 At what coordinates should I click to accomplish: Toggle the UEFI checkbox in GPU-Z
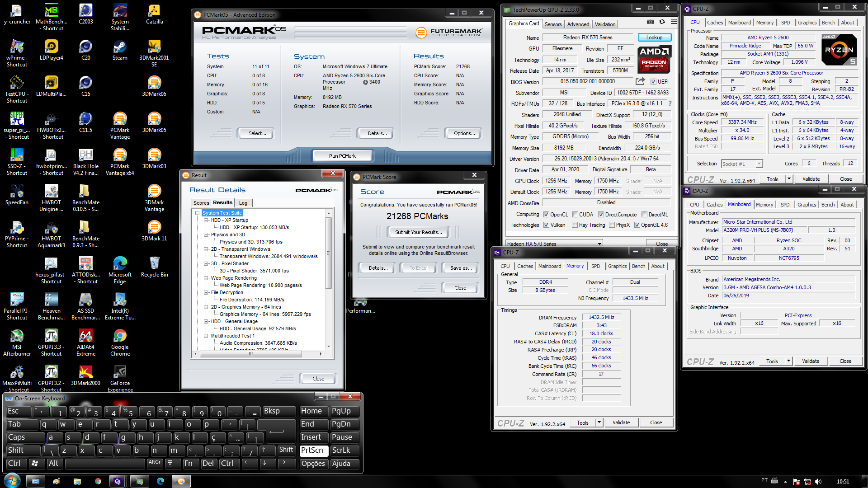click(x=653, y=82)
